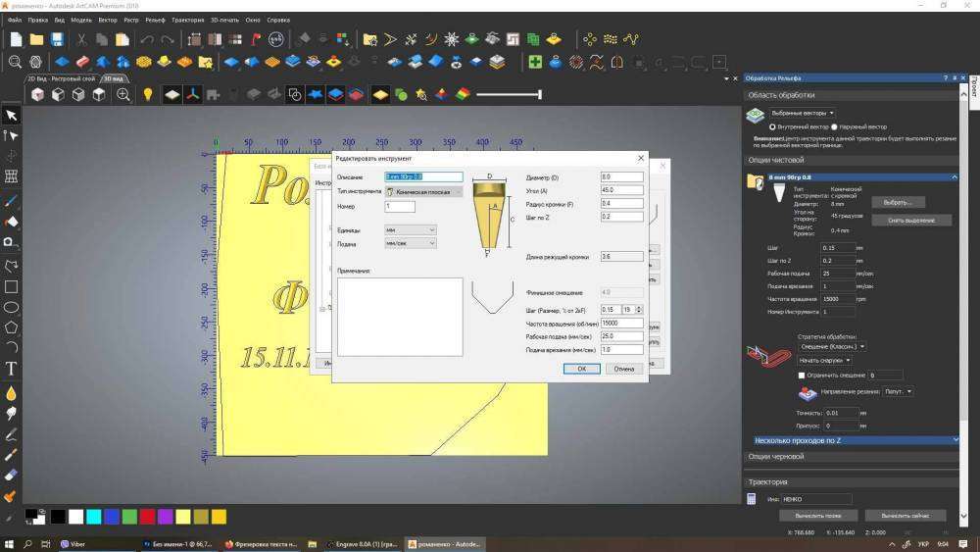This screenshot has width=980, height=552.
Task: Switch to the '2D Вид - Растровый слой' tab
Action: (61, 78)
